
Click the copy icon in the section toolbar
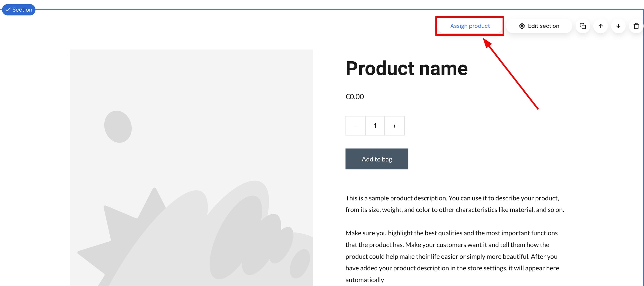(583, 26)
